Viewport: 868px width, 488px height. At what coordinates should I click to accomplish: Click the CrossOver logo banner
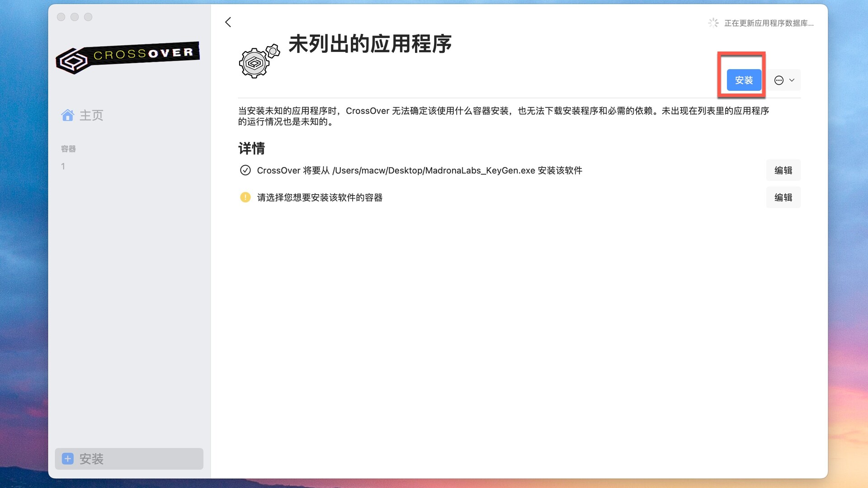[128, 57]
